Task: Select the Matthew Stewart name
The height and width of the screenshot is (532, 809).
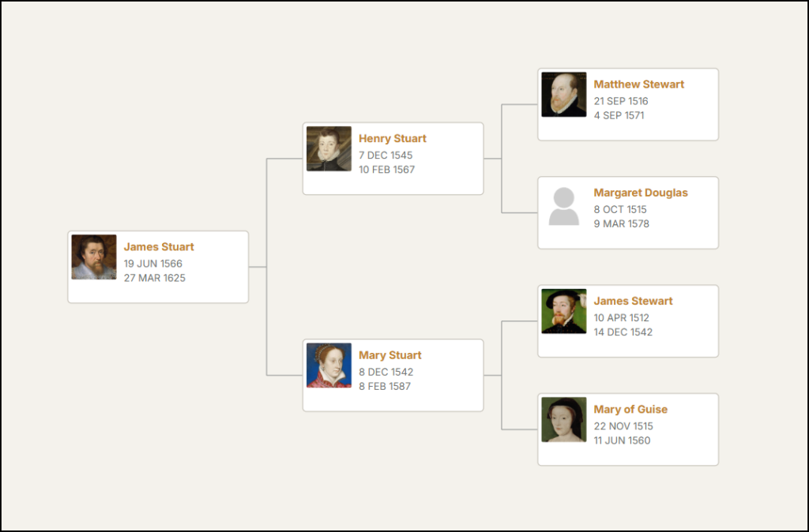Action: coord(638,84)
